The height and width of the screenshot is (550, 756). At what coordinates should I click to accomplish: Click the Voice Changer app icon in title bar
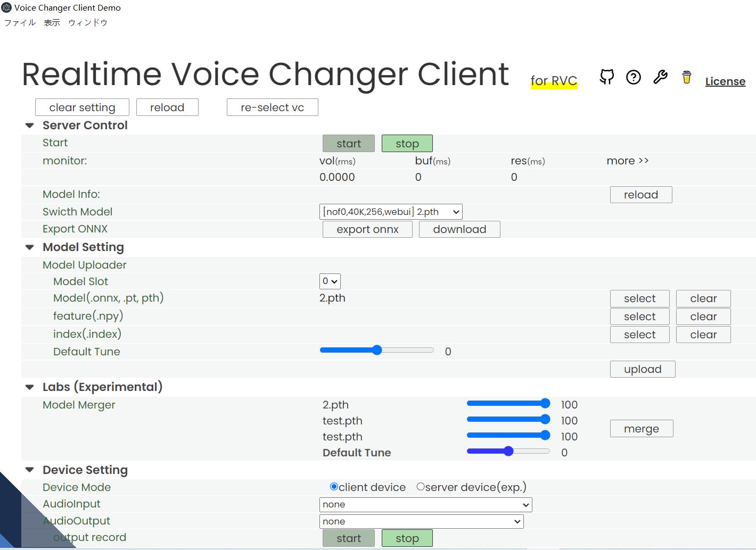(6, 7)
